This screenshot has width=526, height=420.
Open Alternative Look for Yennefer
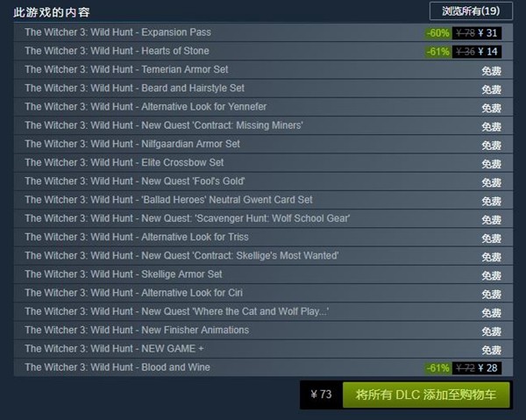(263, 107)
